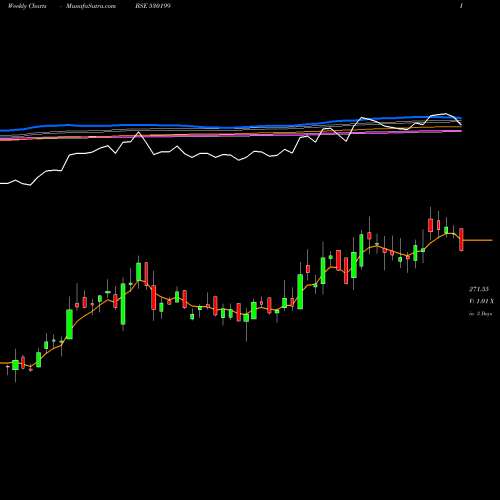Click the Weekly Charts title label
The image size is (500, 500).
pos(27,6)
